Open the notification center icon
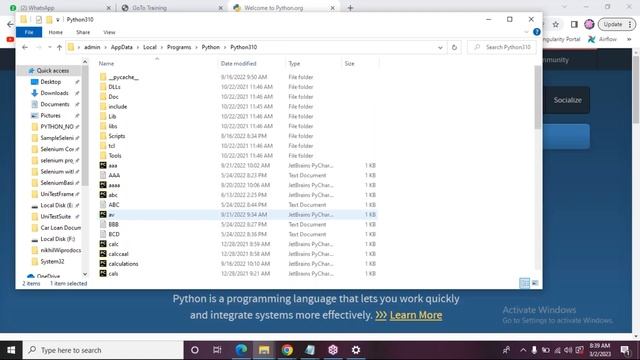Image resolution: width=640 pixels, height=360 pixels. 625,350
